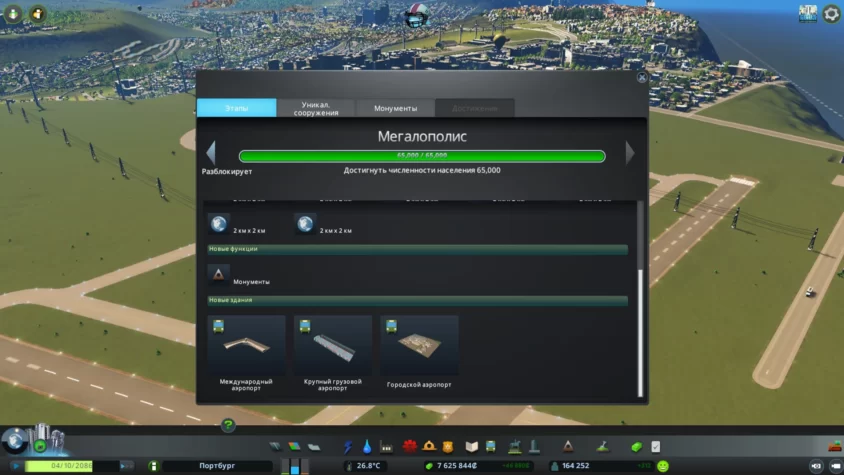
Task: Select the Крупный грузовой аэропорт thumbnail
Action: click(x=333, y=345)
